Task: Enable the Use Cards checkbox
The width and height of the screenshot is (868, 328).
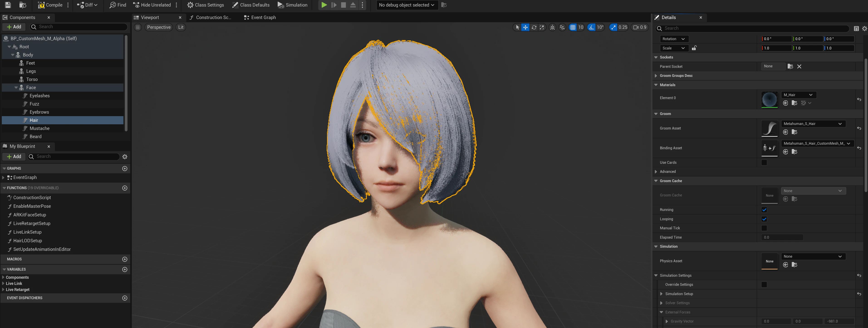Action: coord(764,163)
